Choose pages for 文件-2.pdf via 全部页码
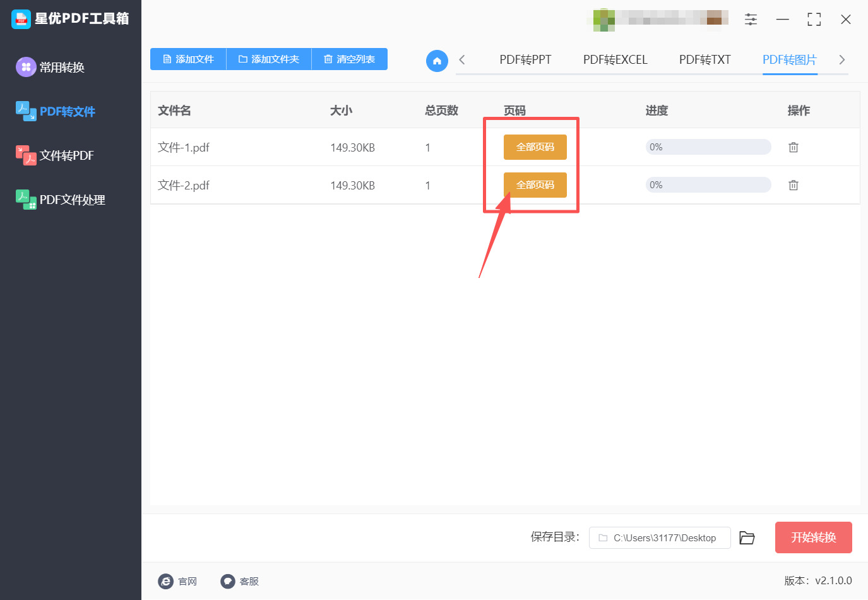The image size is (868, 600). pyautogui.click(x=535, y=185)
